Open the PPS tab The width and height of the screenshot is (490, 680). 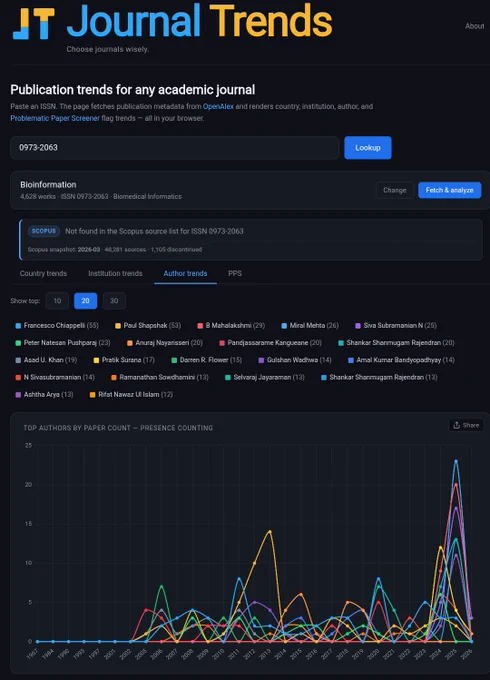(x=235, y=273)
